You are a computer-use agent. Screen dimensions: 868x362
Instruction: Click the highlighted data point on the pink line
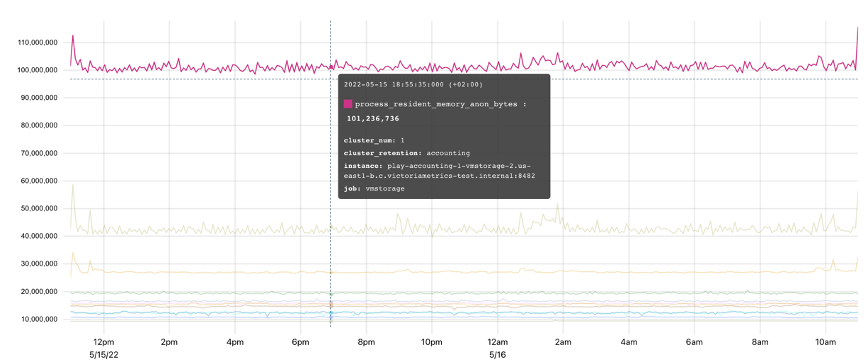(x=331, y=67)
